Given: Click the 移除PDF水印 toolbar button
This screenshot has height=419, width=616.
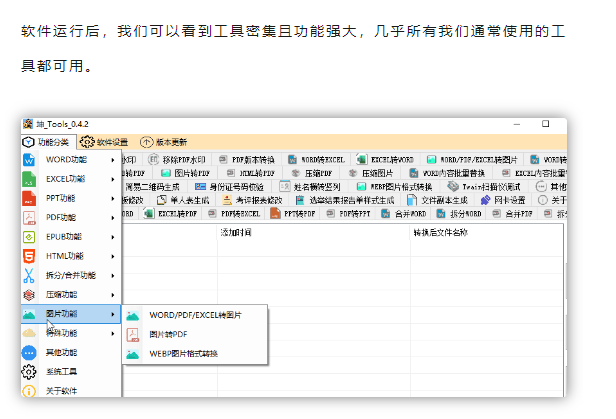Looking at the screenshot, I should pyautogui.click(x=177, y=159).
